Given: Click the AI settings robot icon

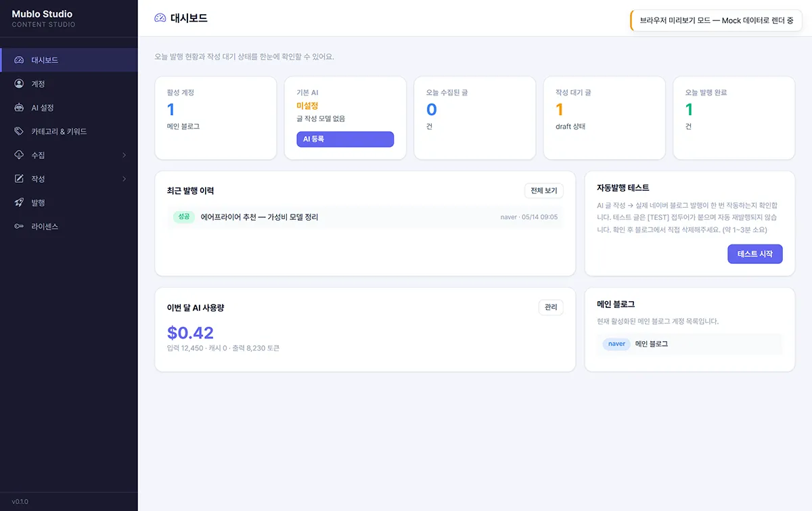Looking at the screenshot, I should (x=19, y=108).
